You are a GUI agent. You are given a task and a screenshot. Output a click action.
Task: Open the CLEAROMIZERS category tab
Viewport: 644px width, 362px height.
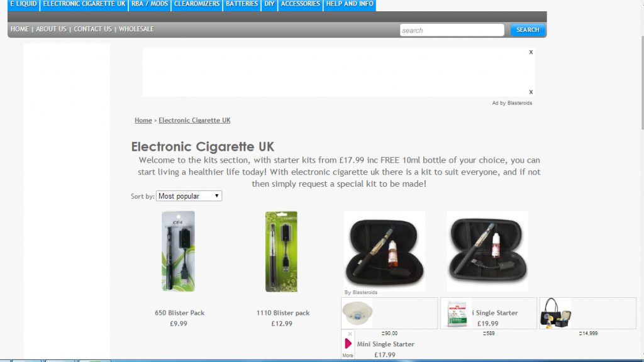197,4
